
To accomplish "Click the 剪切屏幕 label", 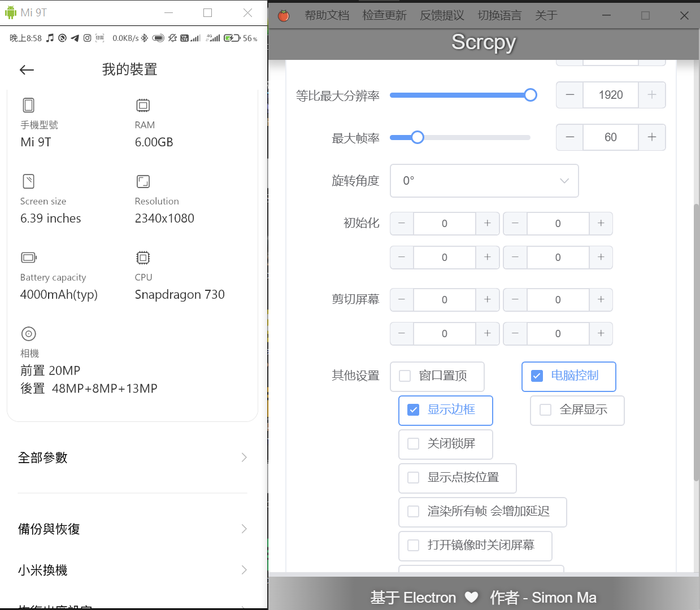I will 355,299.
